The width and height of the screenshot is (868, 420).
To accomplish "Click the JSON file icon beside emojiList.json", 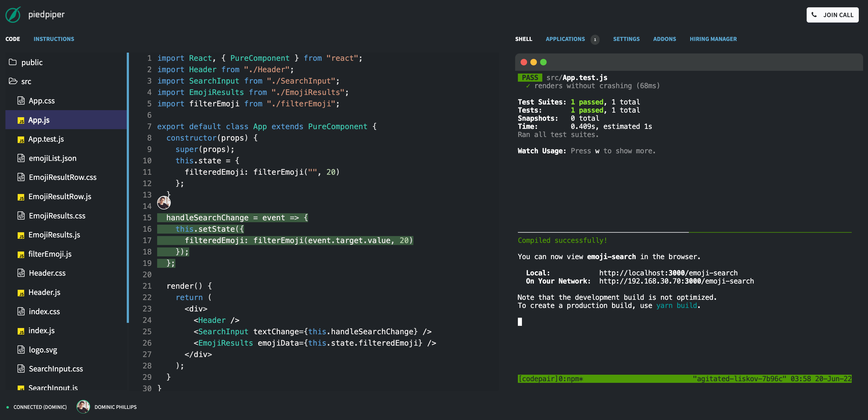I will [21, 158].
